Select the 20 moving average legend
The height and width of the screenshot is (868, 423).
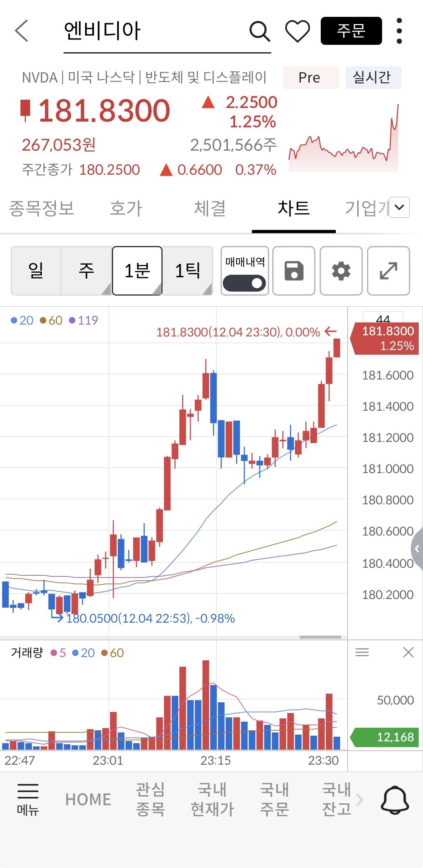pyautogui.click(x=22, y=320)
